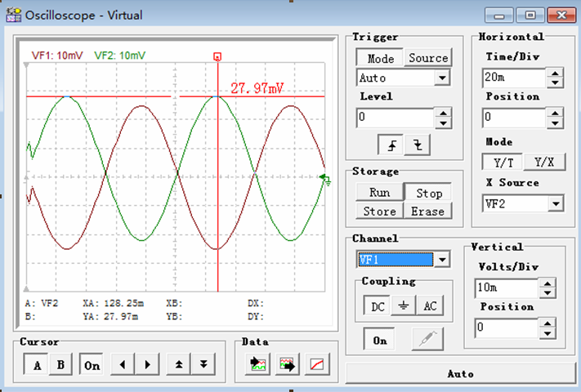The image size is (581, 392).
Task: Click the Erase button
Action: (428, 211)
